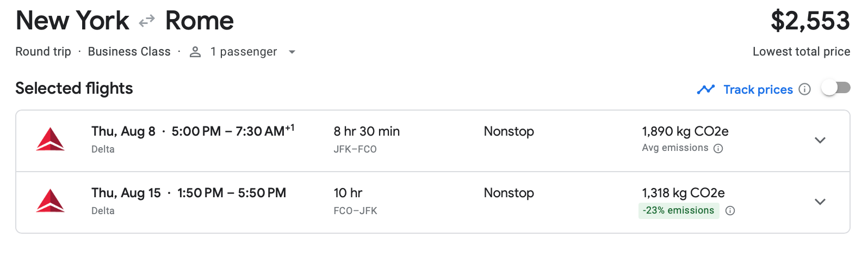The width and height of the screenshot is (868, 255).
Task: Click the Delta logo on the Aug 8 flight
Action: click(50, 139)
